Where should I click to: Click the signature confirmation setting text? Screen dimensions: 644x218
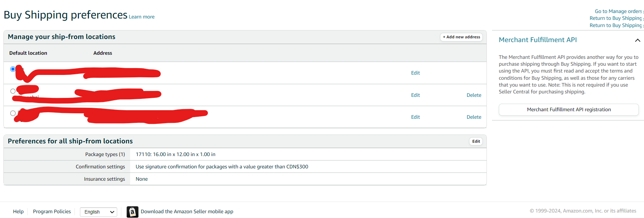[x=222, y=167]
